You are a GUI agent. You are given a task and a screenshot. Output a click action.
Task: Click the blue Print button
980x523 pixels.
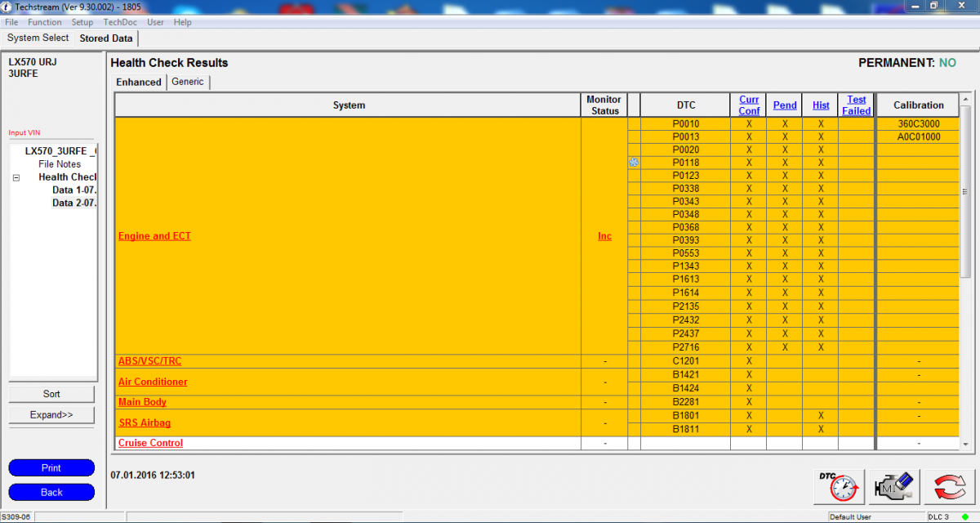pyautogui.click(x=51, y=468)
